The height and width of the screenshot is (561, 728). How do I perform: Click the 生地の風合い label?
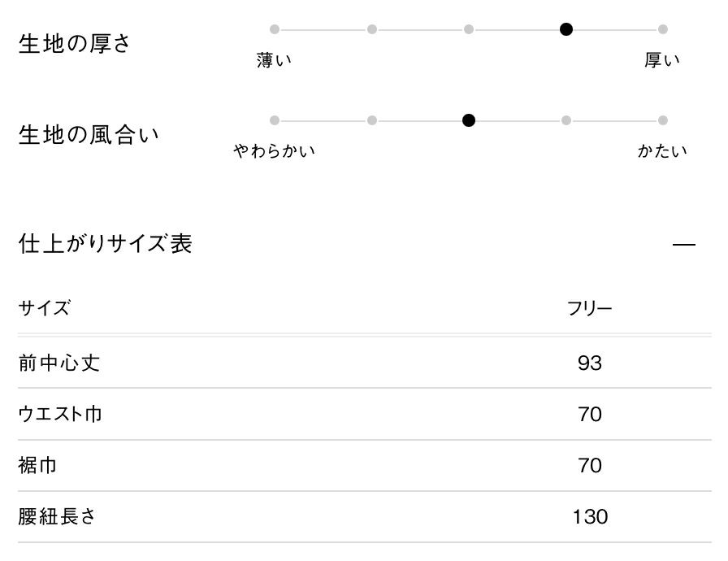[x=89, y=135]
